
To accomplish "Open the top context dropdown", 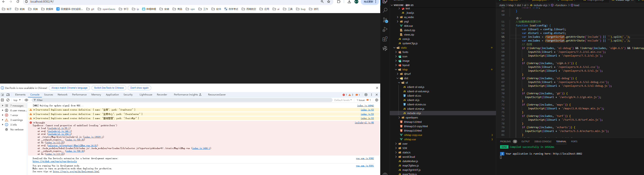I will point(17,100).
